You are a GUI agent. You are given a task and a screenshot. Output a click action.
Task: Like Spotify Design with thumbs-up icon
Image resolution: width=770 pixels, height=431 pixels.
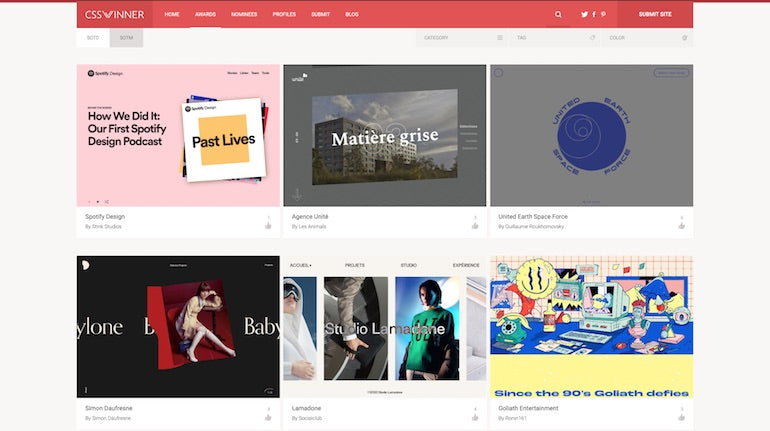[x=268, y=226]
